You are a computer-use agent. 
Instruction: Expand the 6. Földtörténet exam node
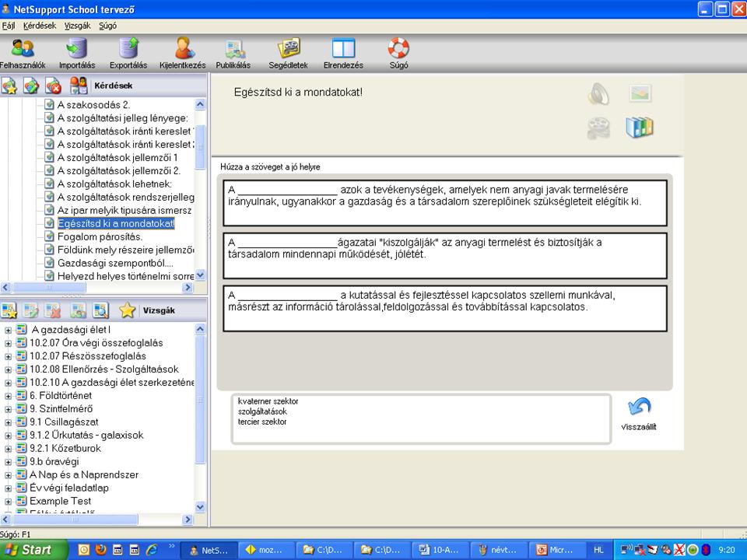tap(9, 395)
